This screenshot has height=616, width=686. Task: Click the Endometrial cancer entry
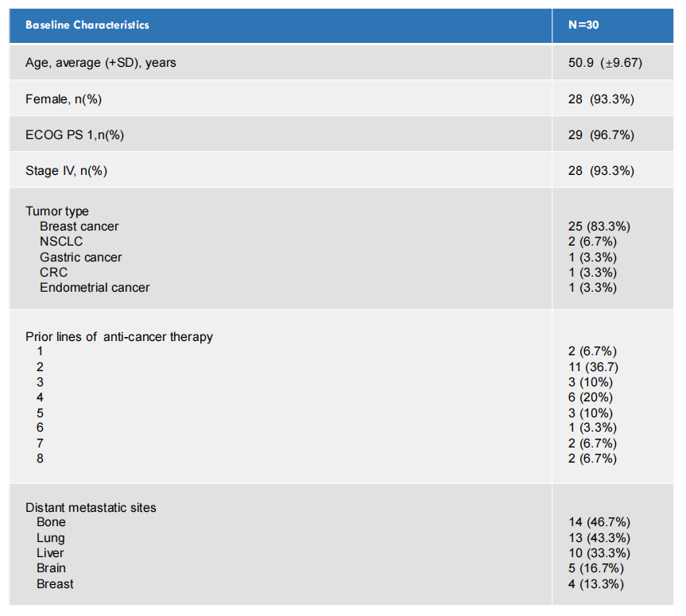point(95,288)
